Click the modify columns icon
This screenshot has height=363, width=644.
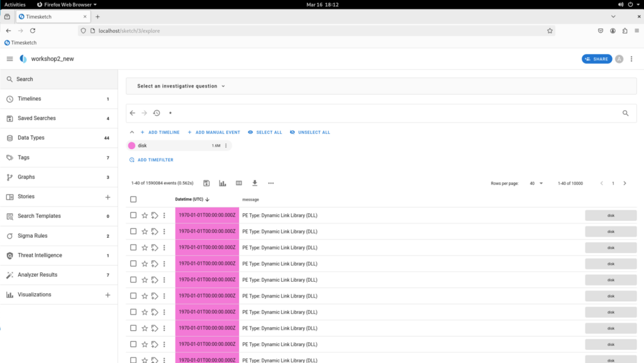pyautogui.click(x=239, y=183)
